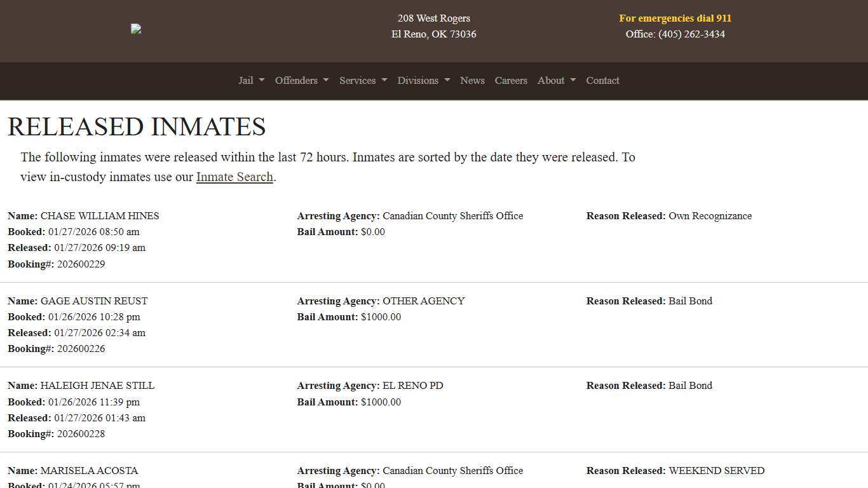
Task: Open the Inmate Search link
Action: click(x=234, y=177)
